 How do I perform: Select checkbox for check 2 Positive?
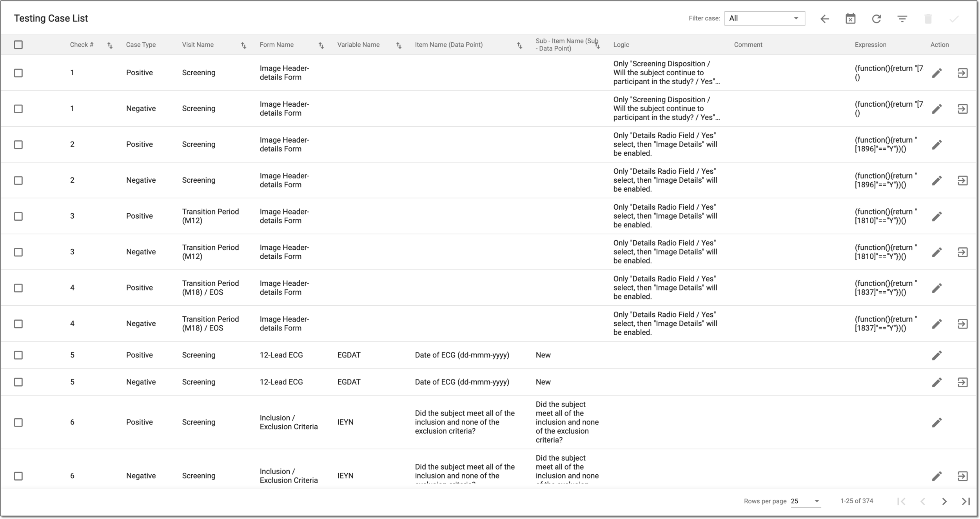[x=18, y=145]
